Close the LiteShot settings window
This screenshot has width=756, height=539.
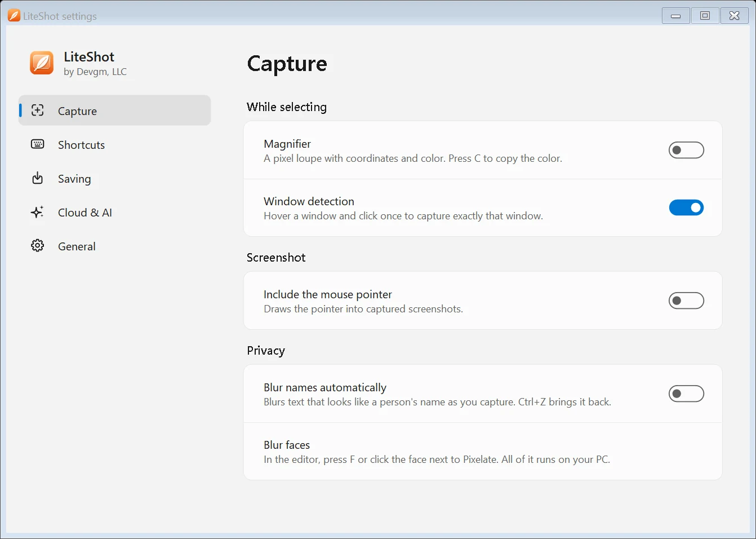[x=735, y=16]
